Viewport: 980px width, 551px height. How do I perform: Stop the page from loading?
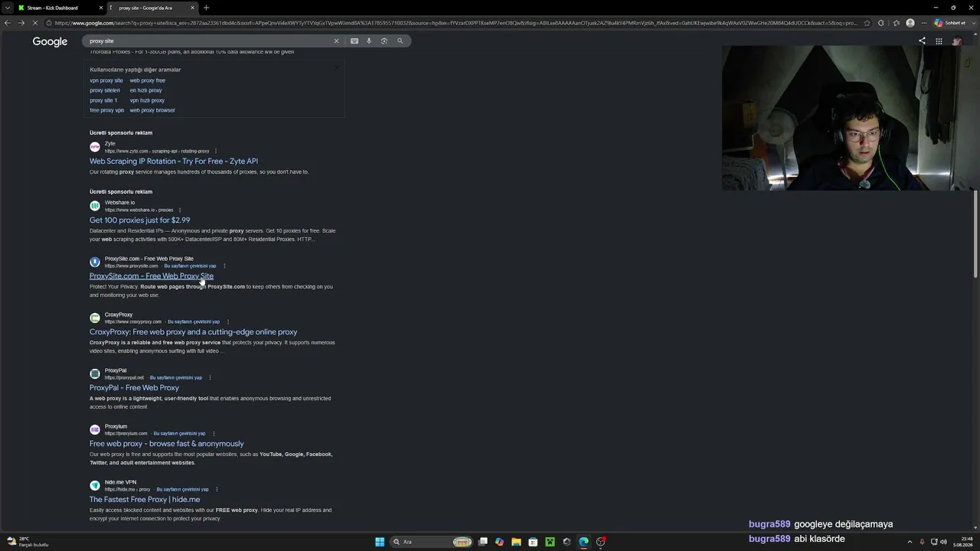click(x=34, y=23)
